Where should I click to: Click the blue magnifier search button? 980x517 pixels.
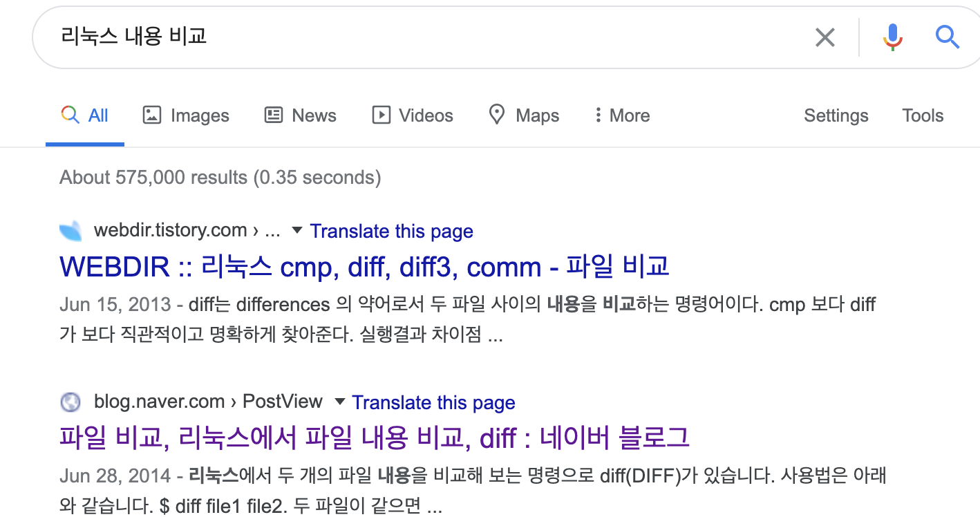click(948, 36)
